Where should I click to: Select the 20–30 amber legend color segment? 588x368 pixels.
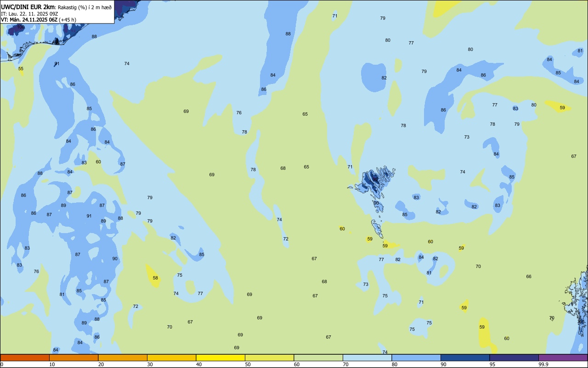[123, 357]
